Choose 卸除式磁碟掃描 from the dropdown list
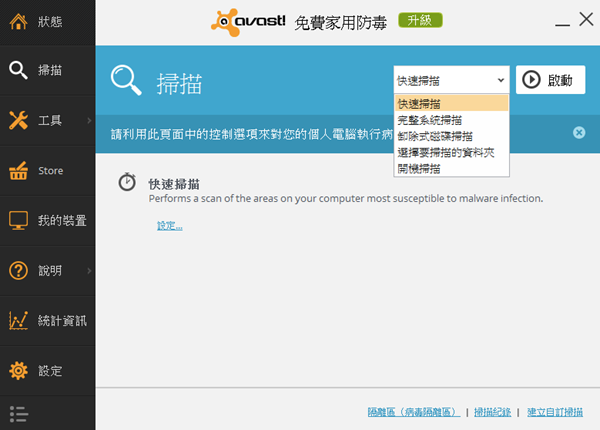This screenshot has width=600, height=430. [x=452, y=136]
